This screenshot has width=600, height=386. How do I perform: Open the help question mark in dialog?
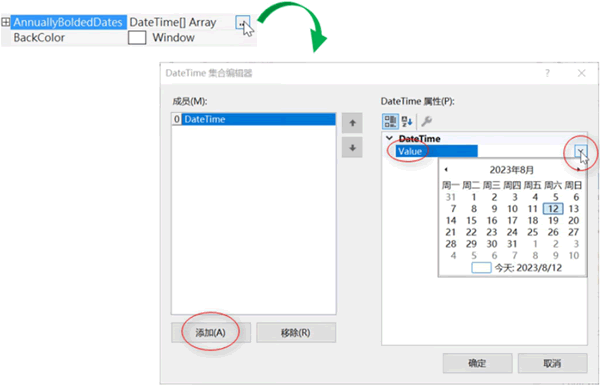click(x=548, y=73)
